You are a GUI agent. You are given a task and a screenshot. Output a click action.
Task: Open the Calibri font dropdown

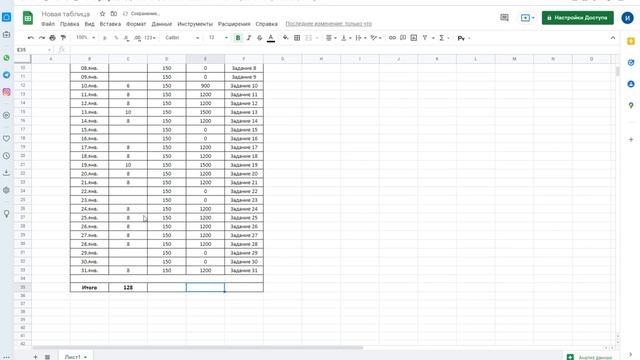tap(182, 38)
